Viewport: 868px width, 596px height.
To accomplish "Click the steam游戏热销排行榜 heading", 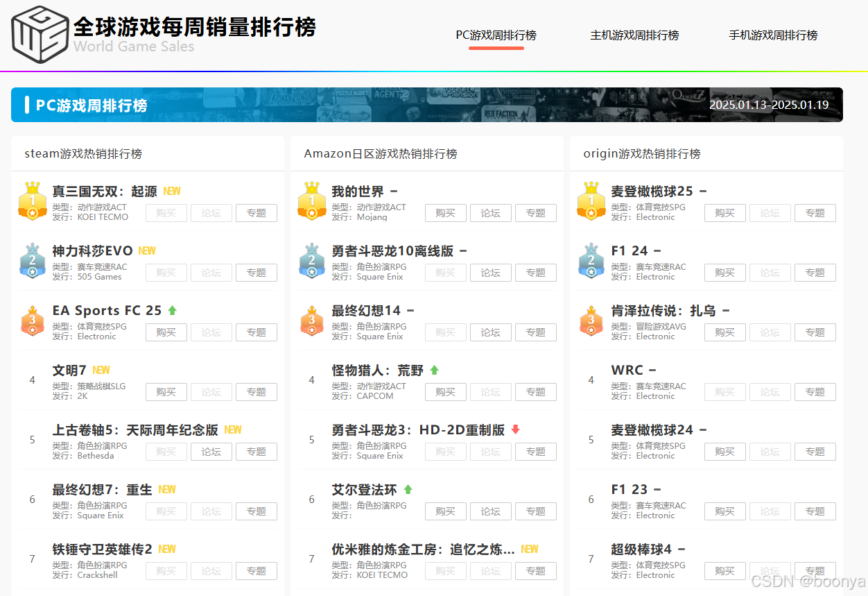I will click(x=83, y=153).
